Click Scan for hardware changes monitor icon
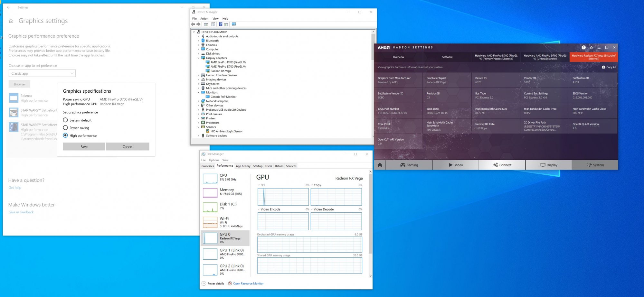Screen dimensions: 644x297 (234, 24)
